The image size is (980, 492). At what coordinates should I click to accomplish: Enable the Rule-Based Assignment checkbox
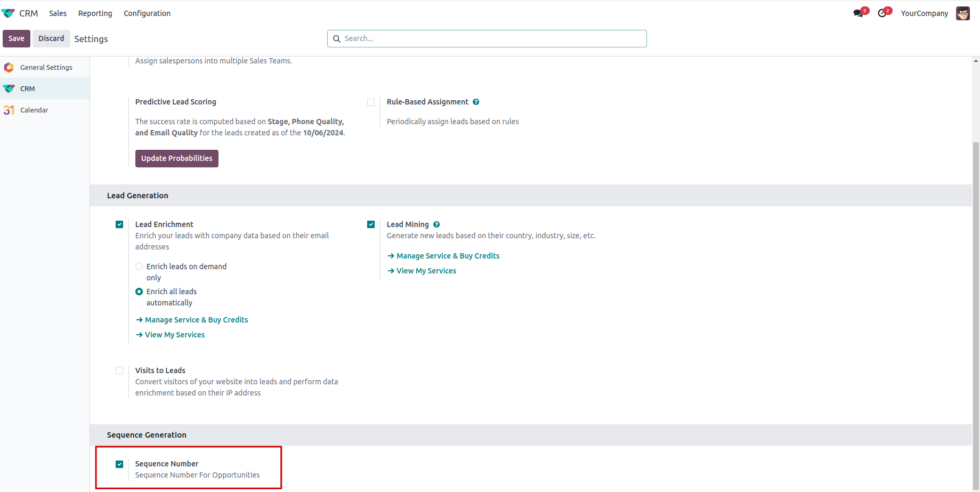[371, 102]
